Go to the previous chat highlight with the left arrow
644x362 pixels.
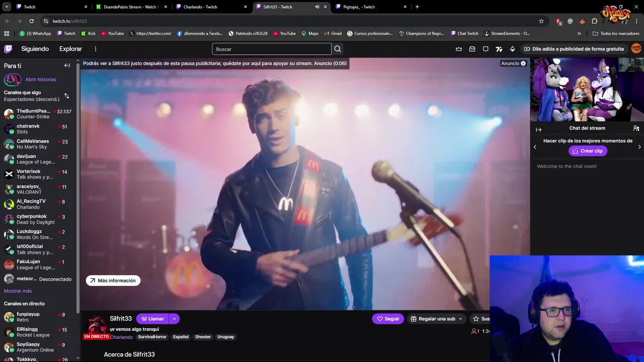point(535,147)
